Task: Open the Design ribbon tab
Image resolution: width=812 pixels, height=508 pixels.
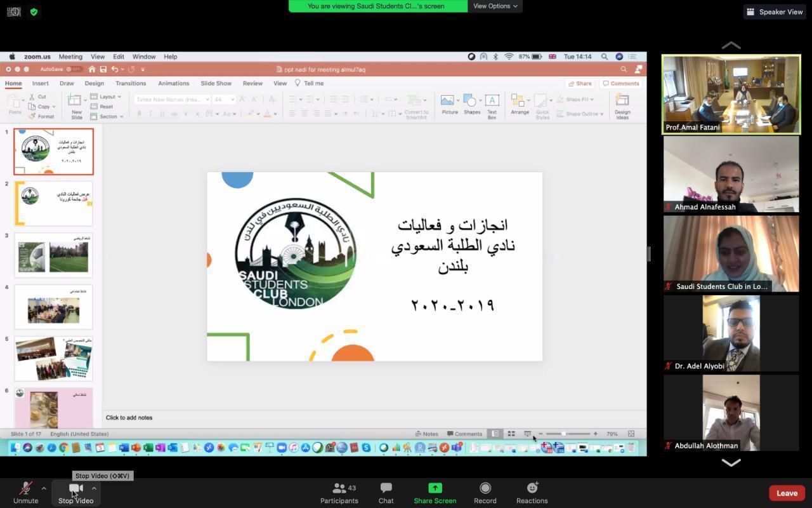Action: (x=94, y=83)
